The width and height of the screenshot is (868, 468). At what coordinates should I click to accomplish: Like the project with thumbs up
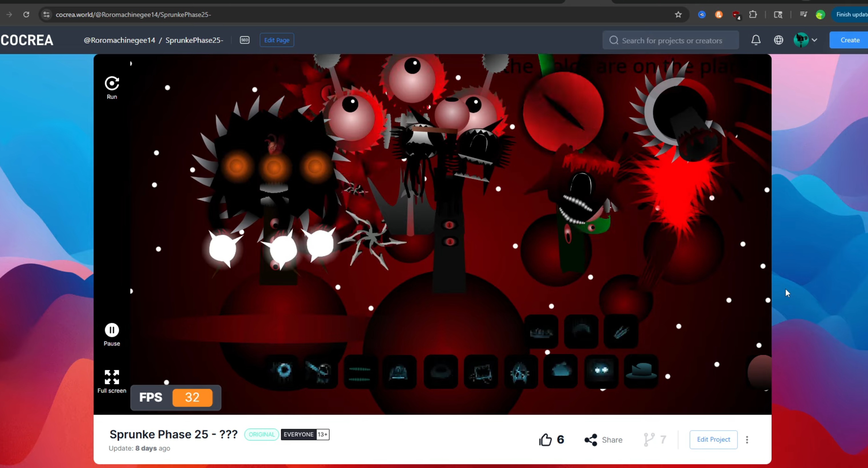545,440
